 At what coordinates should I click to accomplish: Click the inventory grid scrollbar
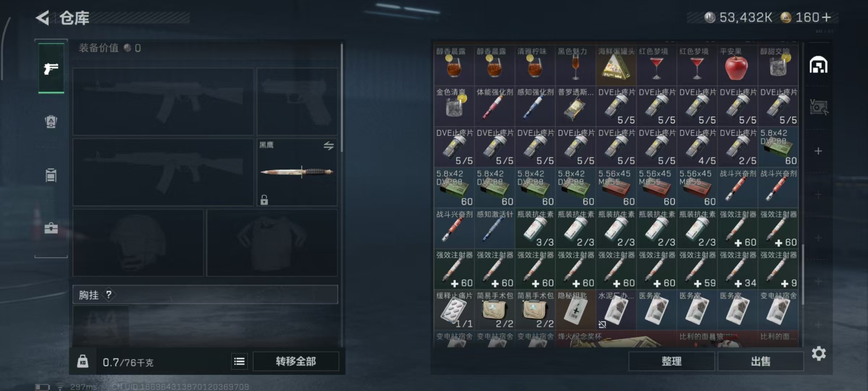pos(803,274)
